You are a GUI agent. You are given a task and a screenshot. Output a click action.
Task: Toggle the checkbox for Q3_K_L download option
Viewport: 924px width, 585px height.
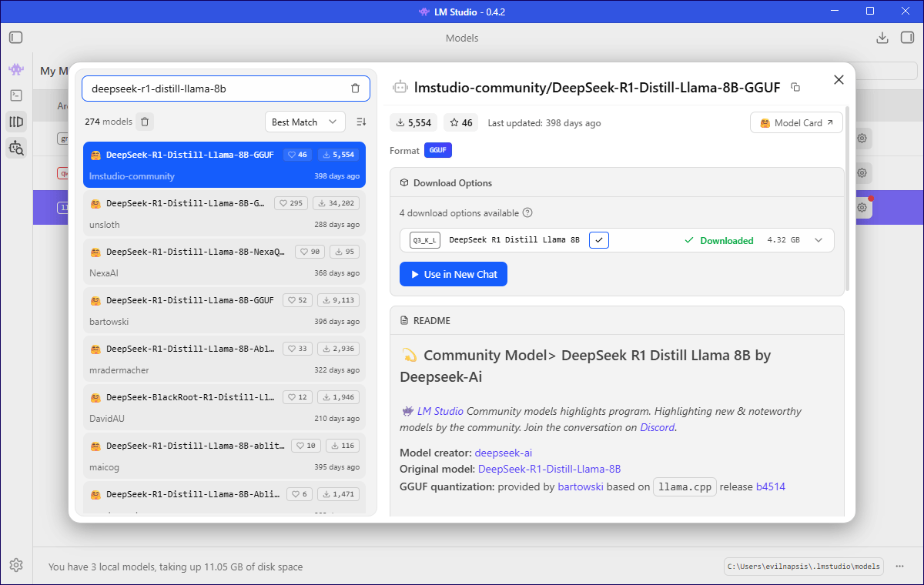pyautogui.click(x=599, y=240)
